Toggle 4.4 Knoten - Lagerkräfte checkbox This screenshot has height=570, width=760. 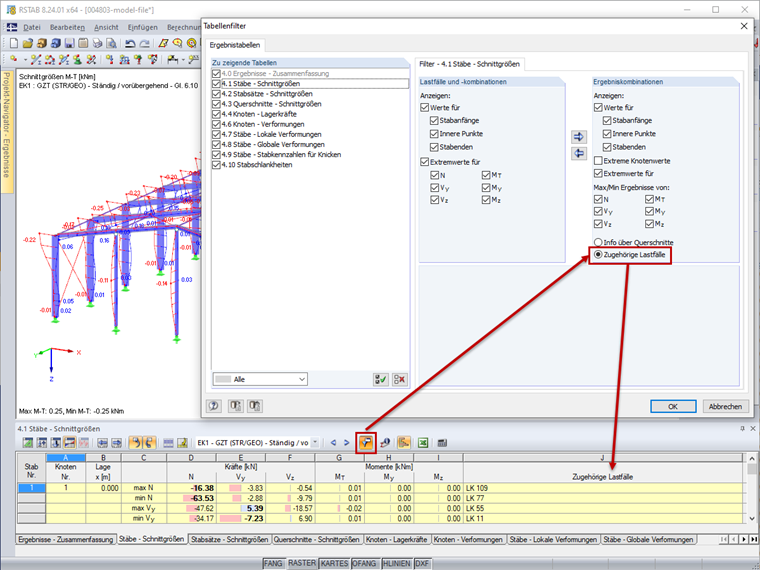pos(216,114)
